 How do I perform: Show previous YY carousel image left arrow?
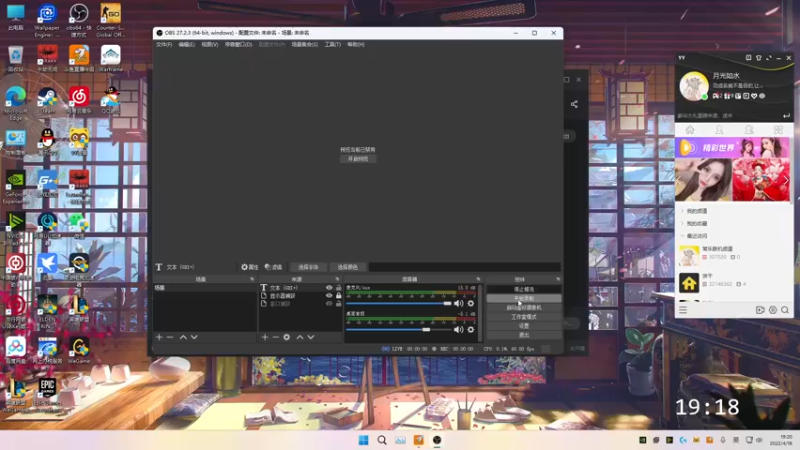pyautogui.click(x=679, y=181)
